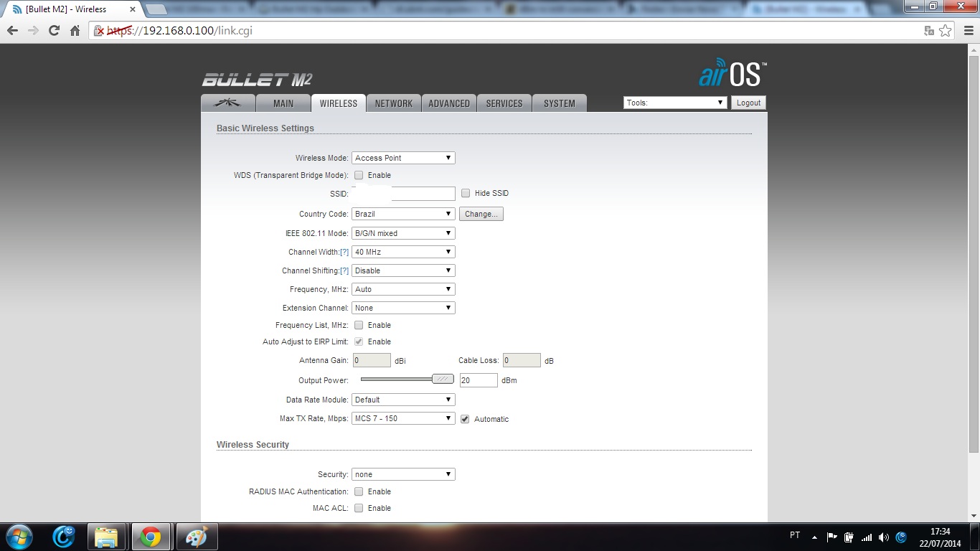Open Channel Shifting help [?] link
The width and height of the screenshot is (980, 551).
344,270
